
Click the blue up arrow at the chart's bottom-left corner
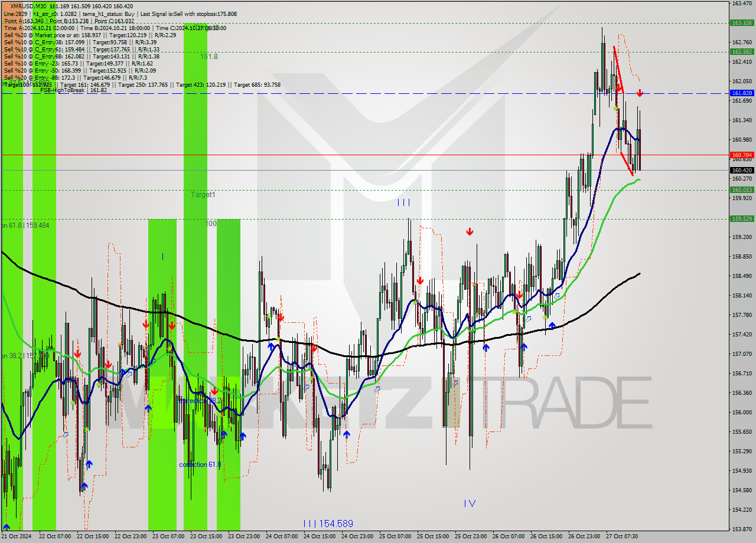pyautogui.click(x=6, y=527)
